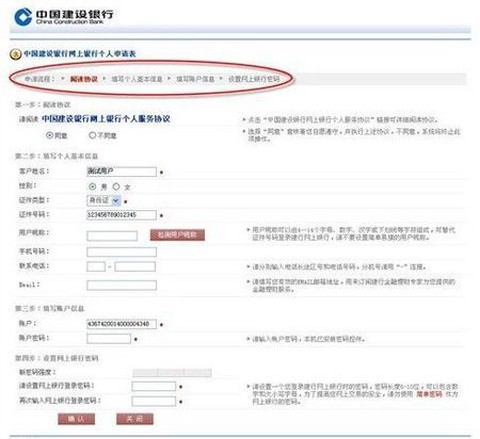The width and height of the screenshot is (480, 439).
Task: Click the red 确认 confirm button
Action: tap(76, 419)
